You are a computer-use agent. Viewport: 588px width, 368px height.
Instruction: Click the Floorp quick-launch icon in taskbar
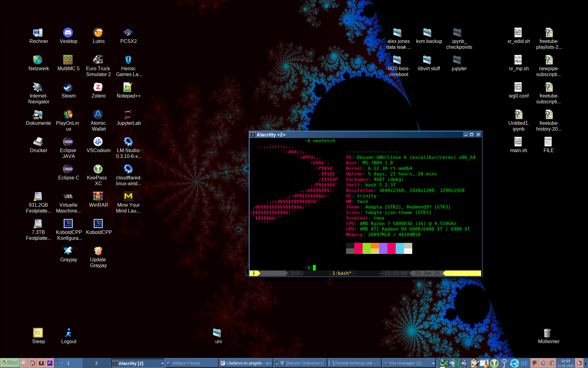[50, 363]
